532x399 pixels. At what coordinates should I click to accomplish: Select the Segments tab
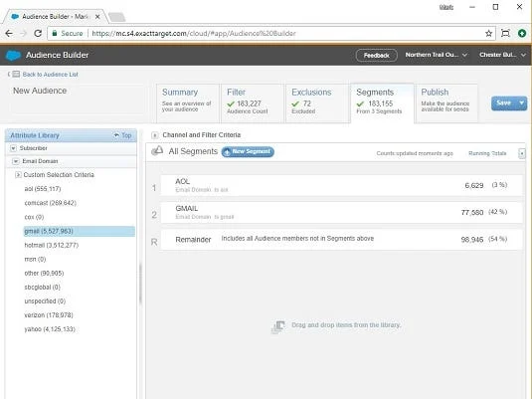click(382, 102)
